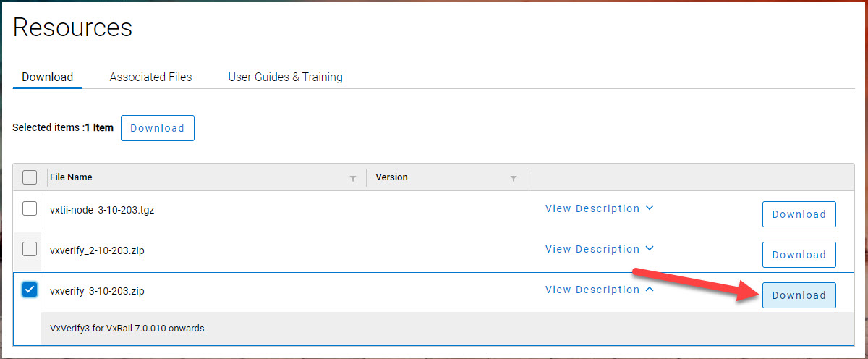
Task: Select the Download tab
Action: pyautogui.click(x=47, y=77)
